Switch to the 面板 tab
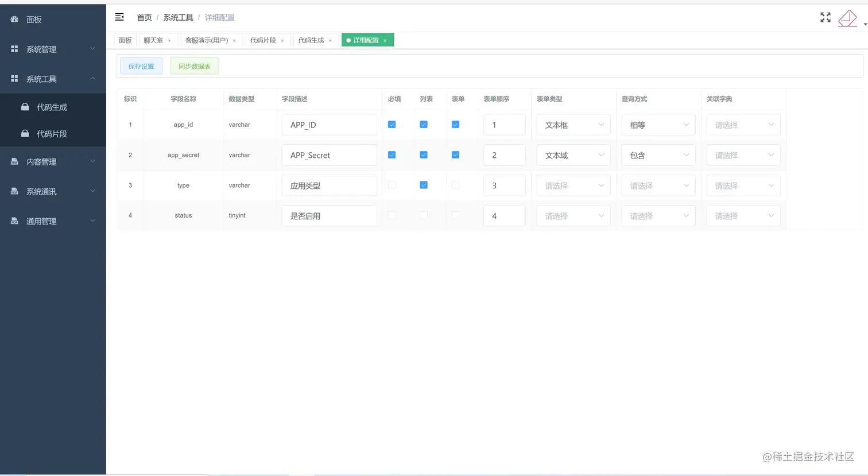Screen dimensions: 868x476 [x=125, y=40]
